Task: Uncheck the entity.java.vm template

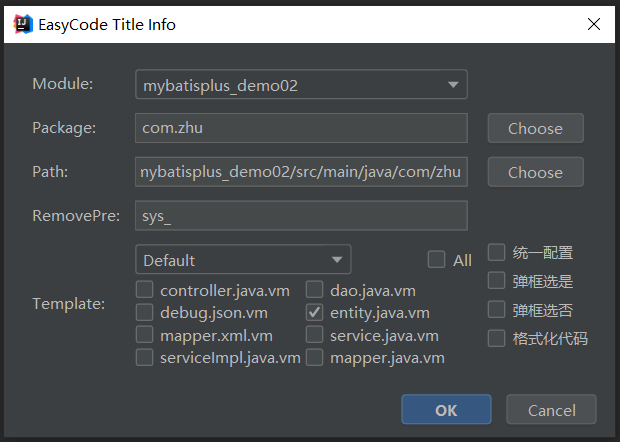Action: (314, 312)
